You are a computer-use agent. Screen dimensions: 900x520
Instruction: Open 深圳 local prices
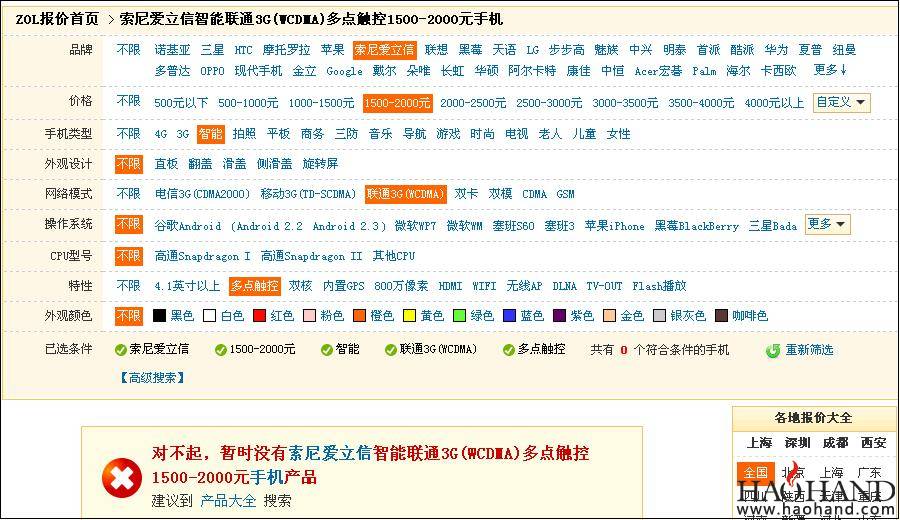[798, 443]
